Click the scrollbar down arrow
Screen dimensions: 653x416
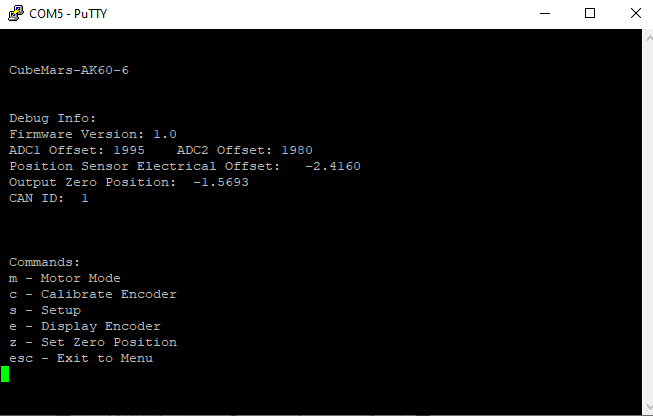[649, 407]
